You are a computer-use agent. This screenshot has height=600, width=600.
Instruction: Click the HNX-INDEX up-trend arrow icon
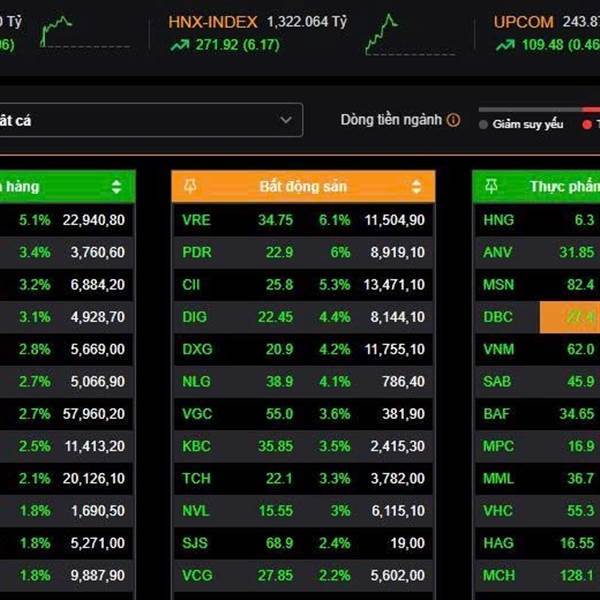[180, 45]
